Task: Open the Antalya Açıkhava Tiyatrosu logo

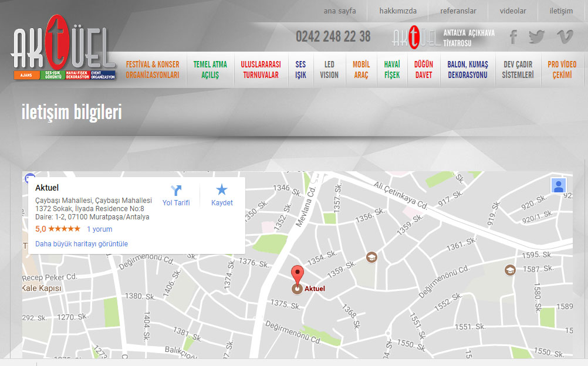Action: point(443,38)
